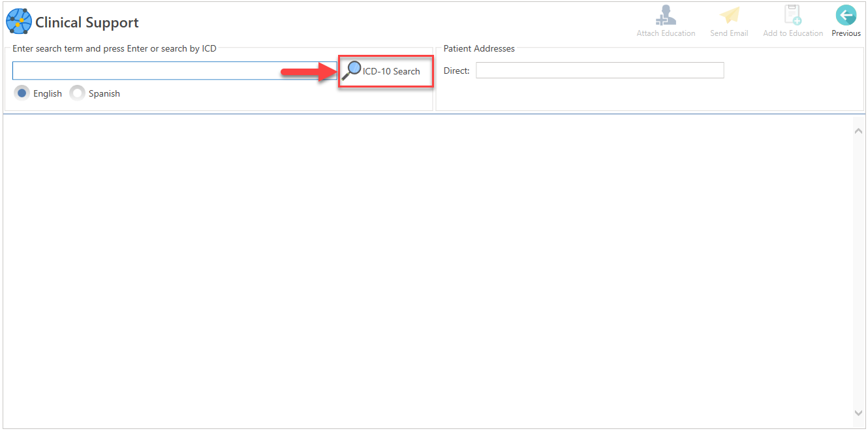Click the ICD-10 Search magnifier icon
This screenshot has height=431, width=868.
(x=351, y=70)
